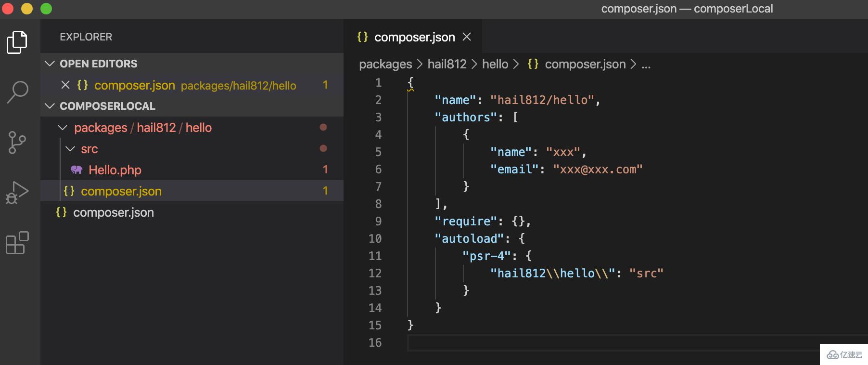Click the "email" key on line 6

coord(514,169)
